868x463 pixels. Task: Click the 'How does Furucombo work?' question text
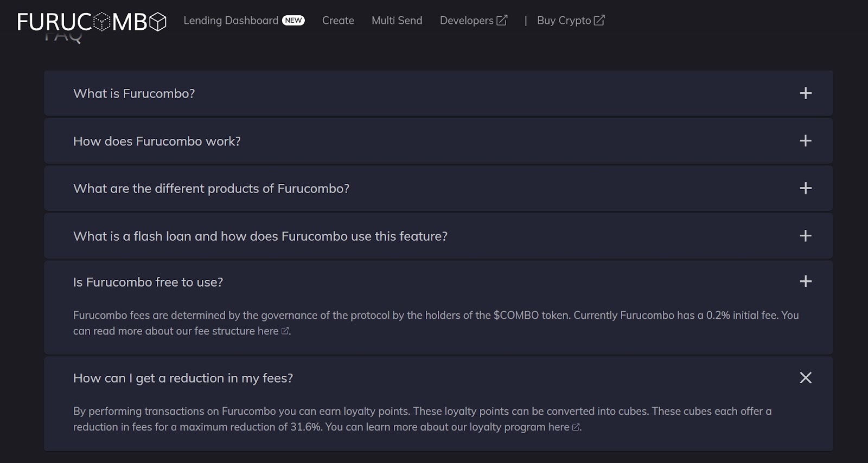157,142
